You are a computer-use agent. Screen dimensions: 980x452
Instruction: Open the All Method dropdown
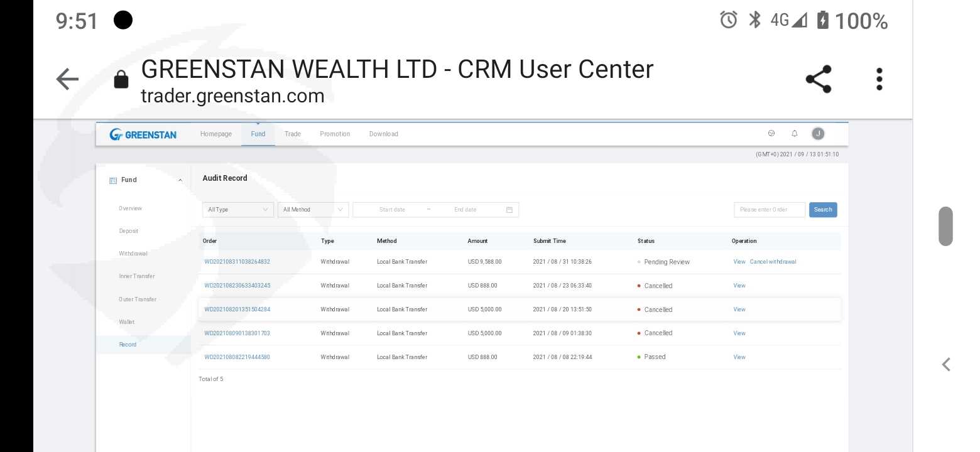point(313,210)
